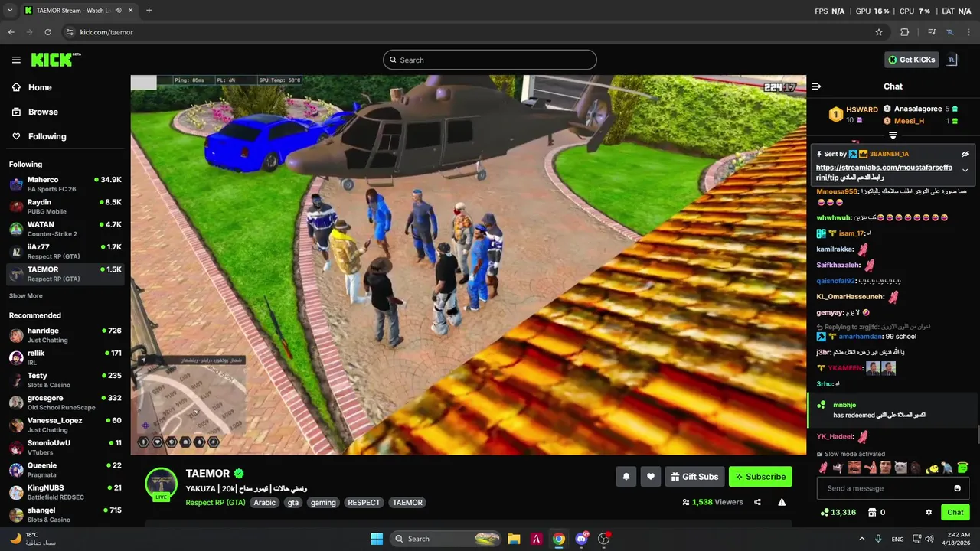Click the verified badge next to TAEMOR
Screen dimensions: 980x551
coord(239,474)
